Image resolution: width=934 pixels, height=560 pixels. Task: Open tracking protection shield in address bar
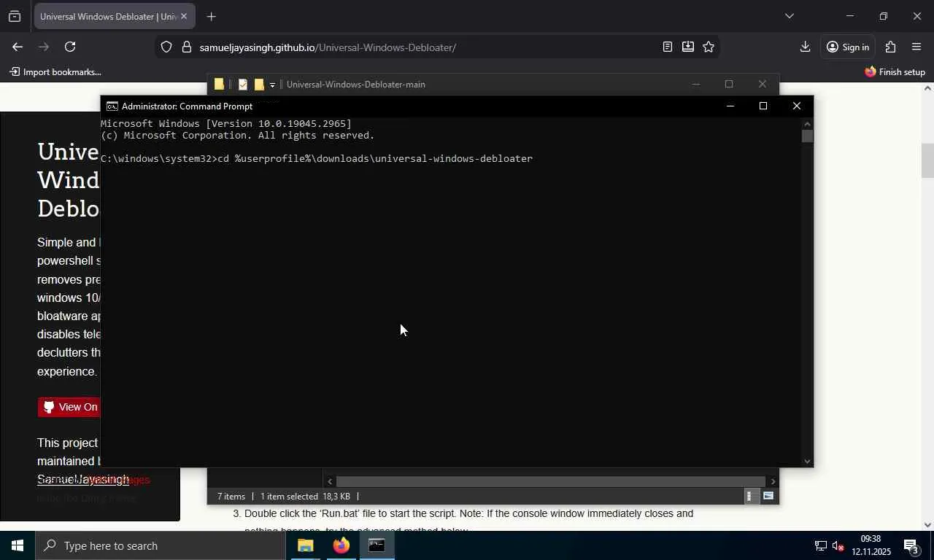[166, 47]
